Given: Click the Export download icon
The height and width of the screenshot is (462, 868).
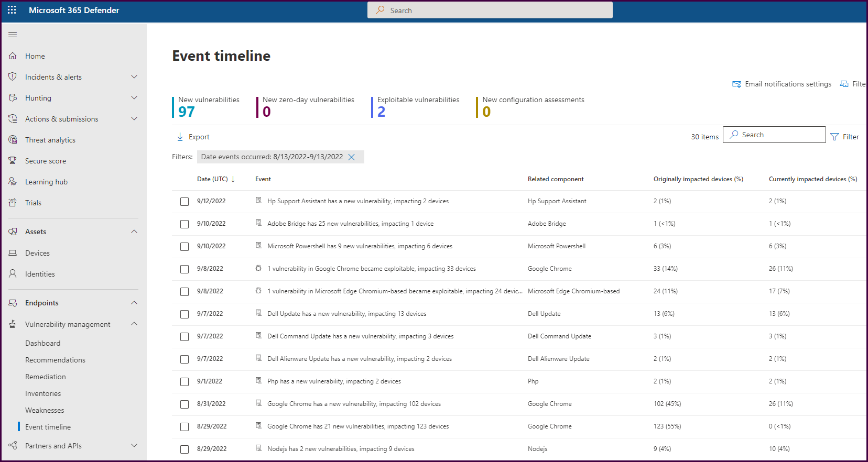Looking at the screenshot, I should (180, 137).
